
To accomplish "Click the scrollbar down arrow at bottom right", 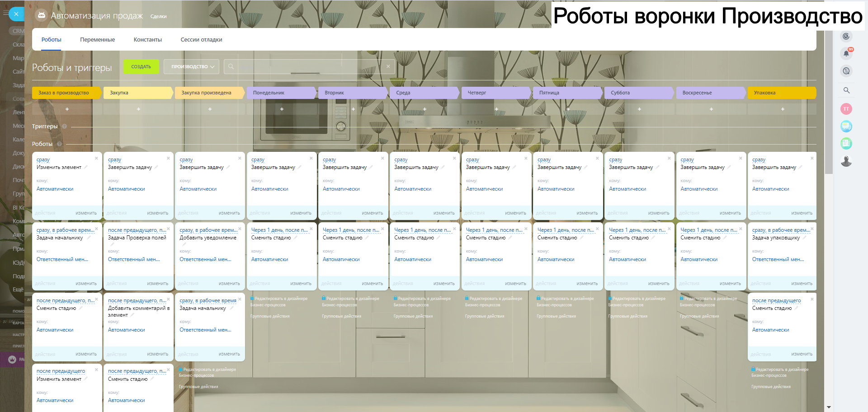I will 829,407.
